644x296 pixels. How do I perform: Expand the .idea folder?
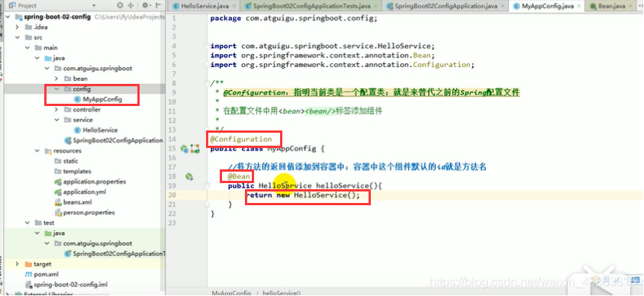(x=18, y=27)
